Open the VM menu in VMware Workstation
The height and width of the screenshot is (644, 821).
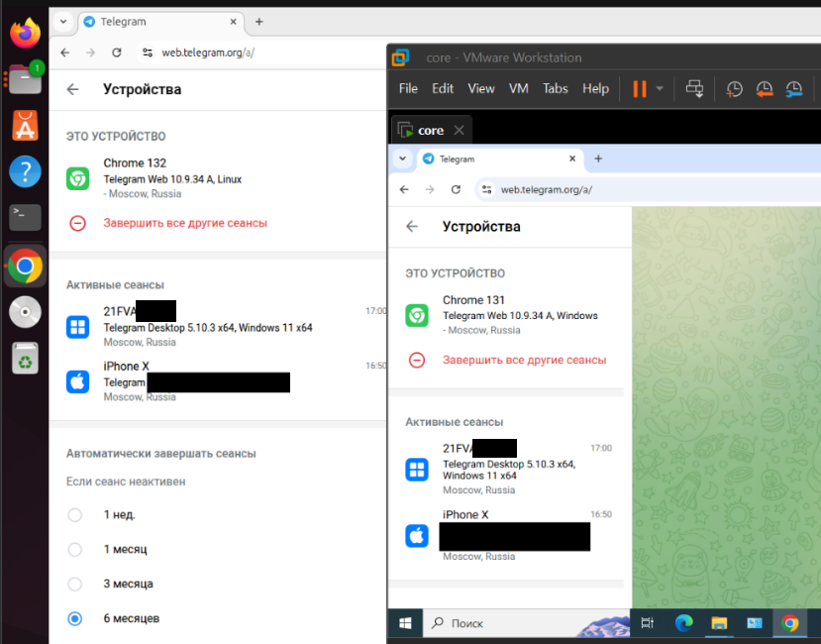518,88
